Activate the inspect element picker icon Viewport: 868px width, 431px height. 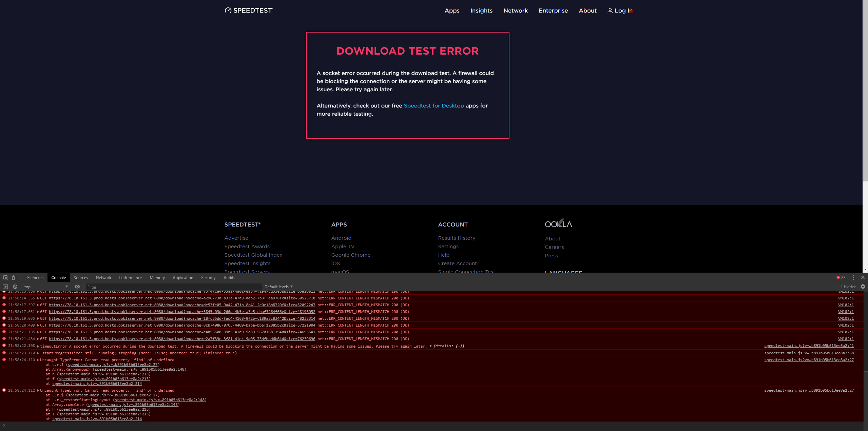(x=5, y=277)
